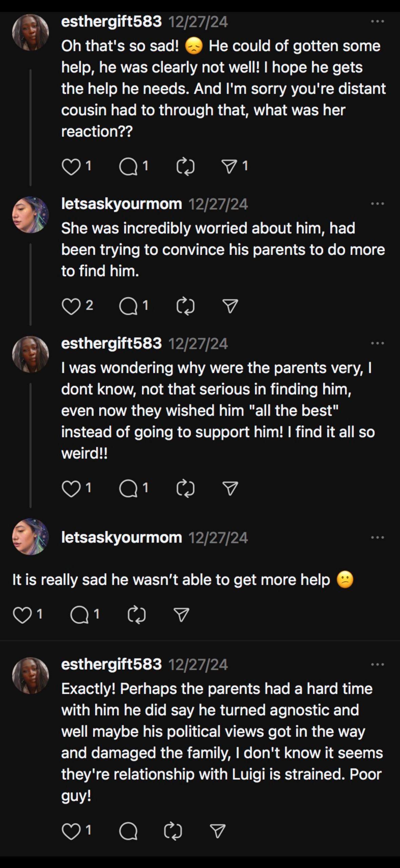Share the "to find him" reply
Image resolution: width=400 pixels, height=868 pixels.
[230, 306]
